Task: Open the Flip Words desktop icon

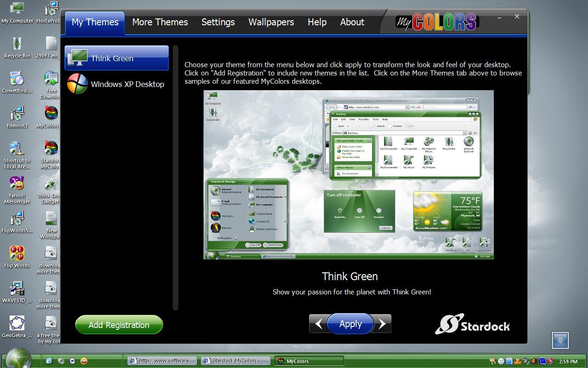Action: pos(17,254)
